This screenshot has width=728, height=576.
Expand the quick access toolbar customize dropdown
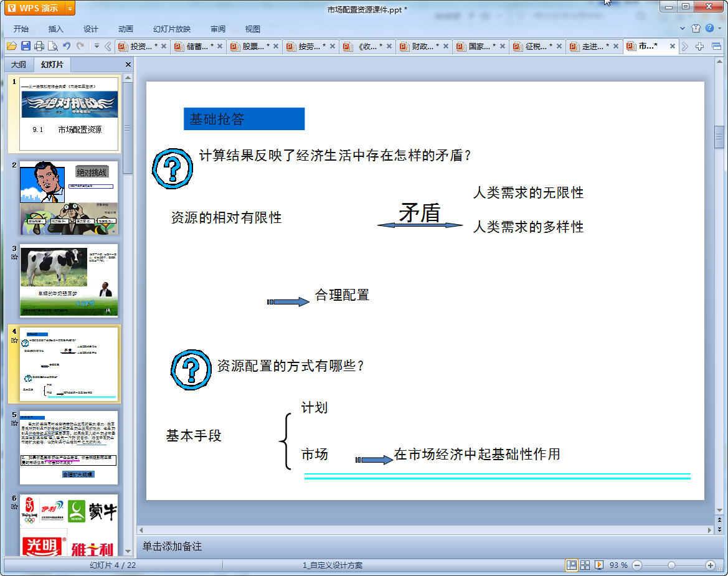97,46
